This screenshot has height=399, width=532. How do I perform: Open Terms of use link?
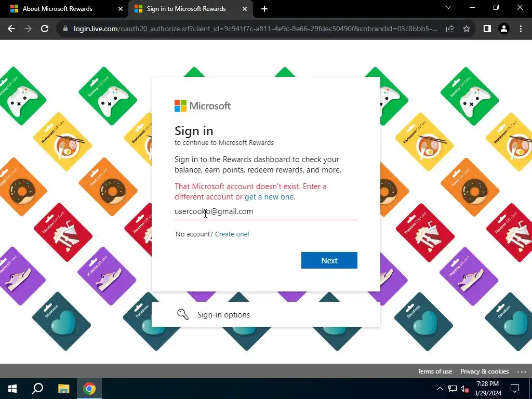point(435,371)
